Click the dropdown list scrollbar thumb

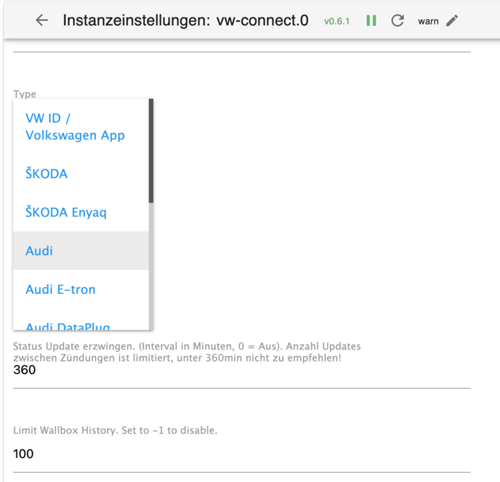151,151
